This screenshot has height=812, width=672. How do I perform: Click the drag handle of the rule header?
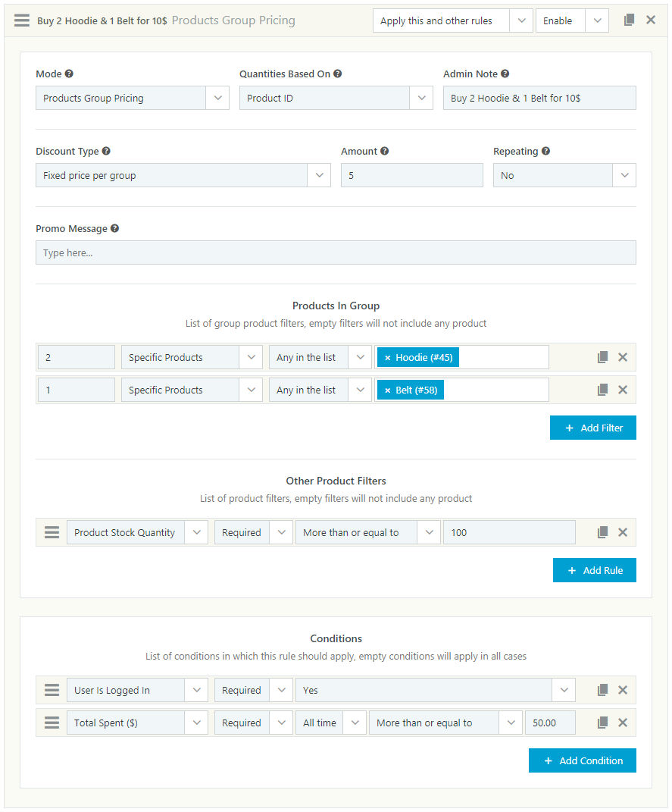tap(22, 20)
